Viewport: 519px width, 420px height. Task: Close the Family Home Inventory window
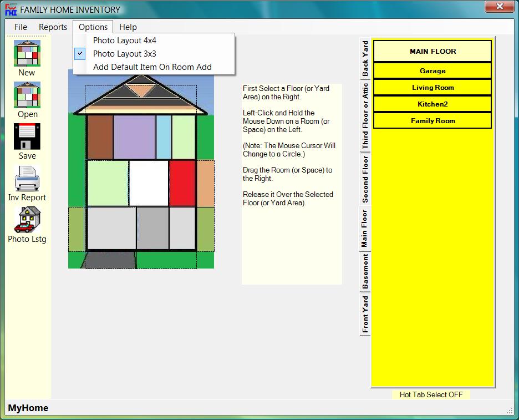point(500,6)
